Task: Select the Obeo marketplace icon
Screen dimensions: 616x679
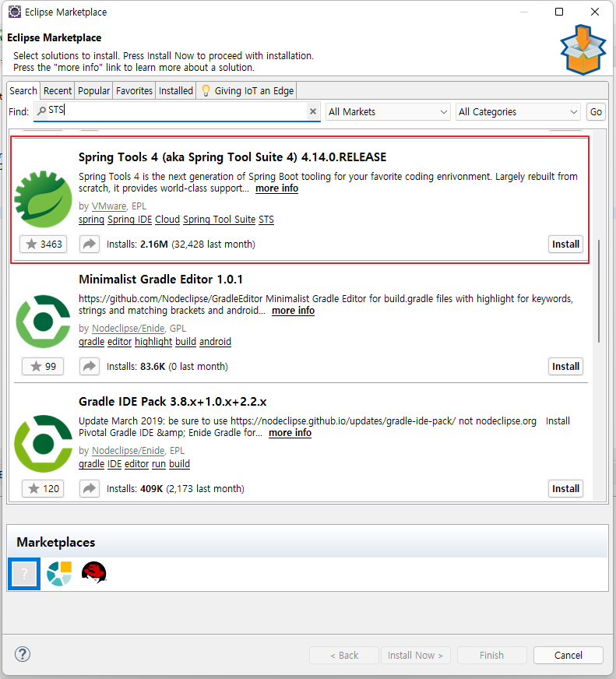Action: (59, 574)
